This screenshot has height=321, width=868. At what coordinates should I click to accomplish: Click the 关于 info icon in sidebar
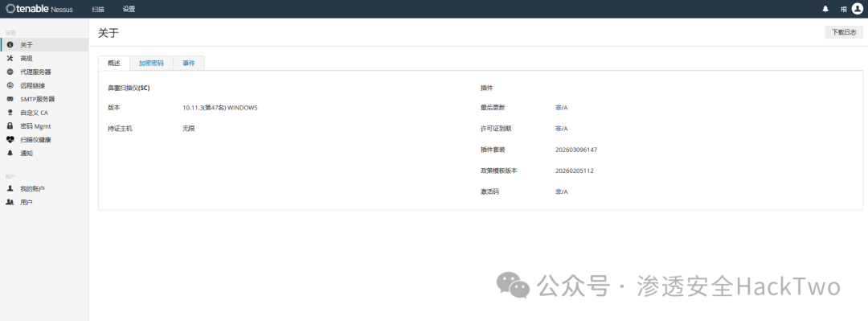(10, 45)
